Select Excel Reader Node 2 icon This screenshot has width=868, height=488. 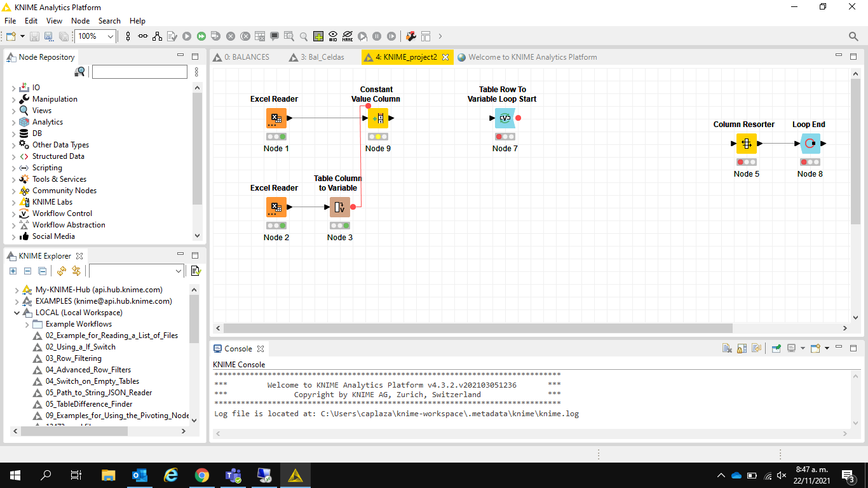pyautogui.click(x=276, y=207)
